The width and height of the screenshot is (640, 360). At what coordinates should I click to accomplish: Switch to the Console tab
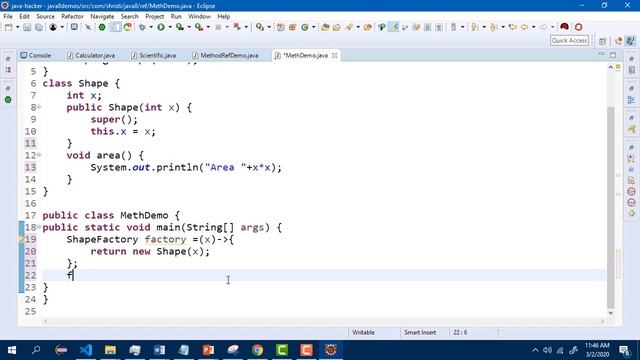pyautogui.click(x=36, y=56)
